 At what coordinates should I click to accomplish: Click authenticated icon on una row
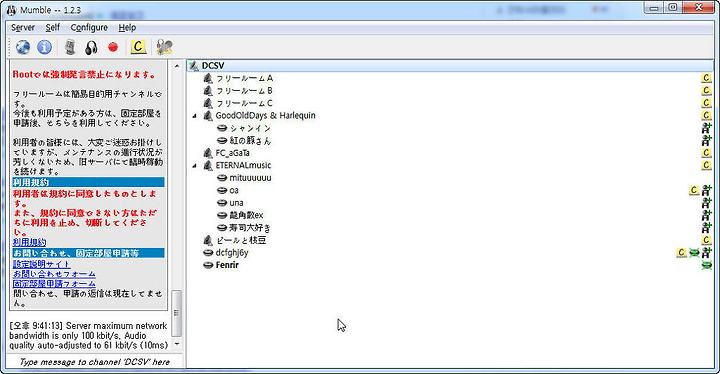(706, 203)
